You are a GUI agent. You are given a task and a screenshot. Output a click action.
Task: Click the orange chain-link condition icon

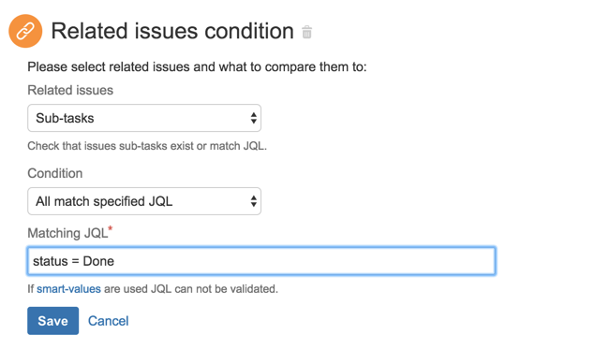(x=25, y=31)
